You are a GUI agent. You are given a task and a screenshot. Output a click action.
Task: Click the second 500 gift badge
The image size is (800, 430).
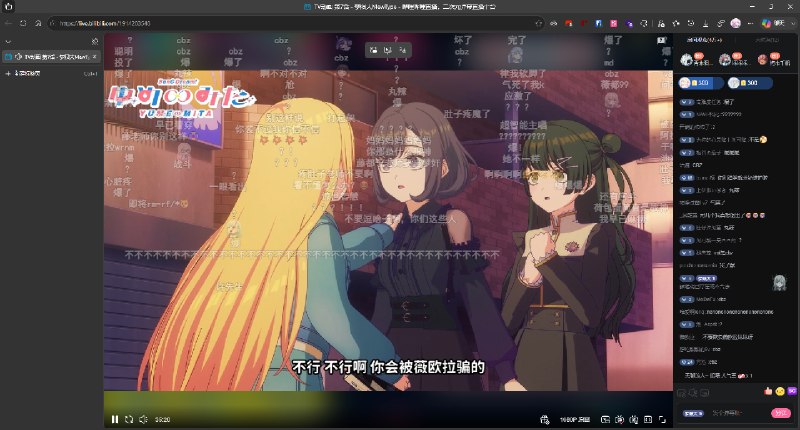point(749,83)
